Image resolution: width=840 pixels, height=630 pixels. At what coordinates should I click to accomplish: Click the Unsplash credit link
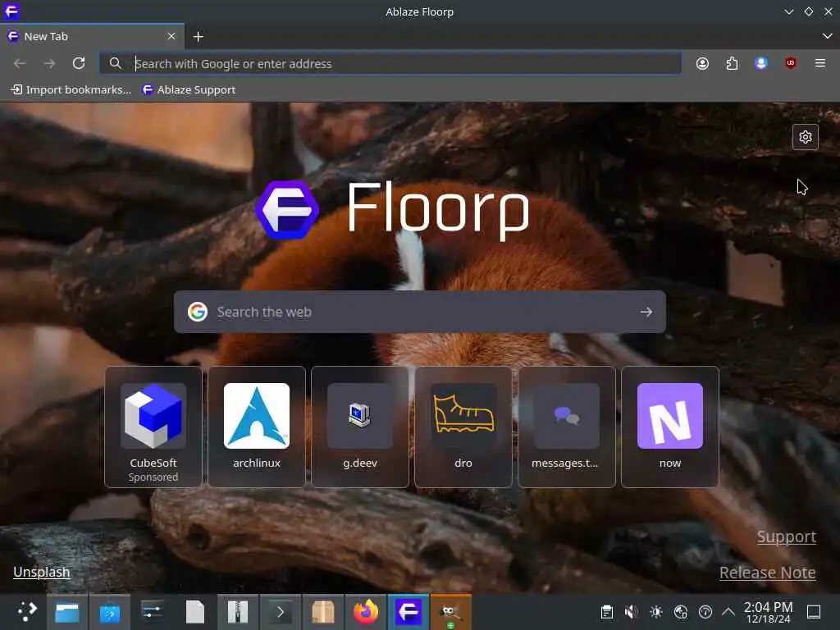42,572
